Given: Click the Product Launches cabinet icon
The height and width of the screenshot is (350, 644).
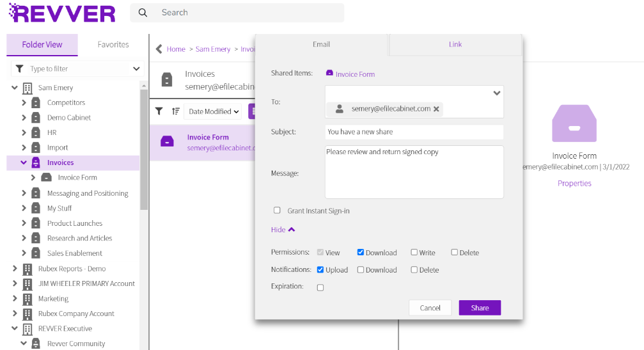Looking at the screenshot, I should pyautogui.click(x=36, y=223).
